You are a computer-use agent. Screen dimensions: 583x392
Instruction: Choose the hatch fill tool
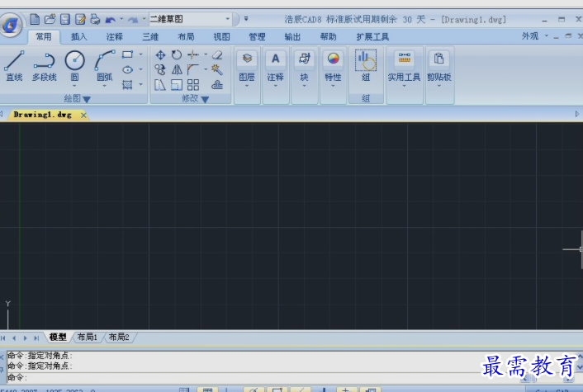(127, 85)
